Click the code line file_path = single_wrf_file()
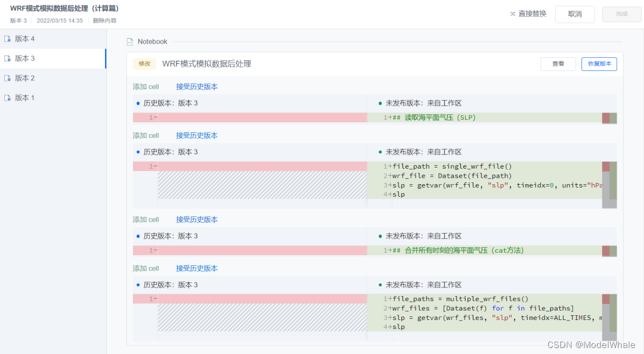 452,166
